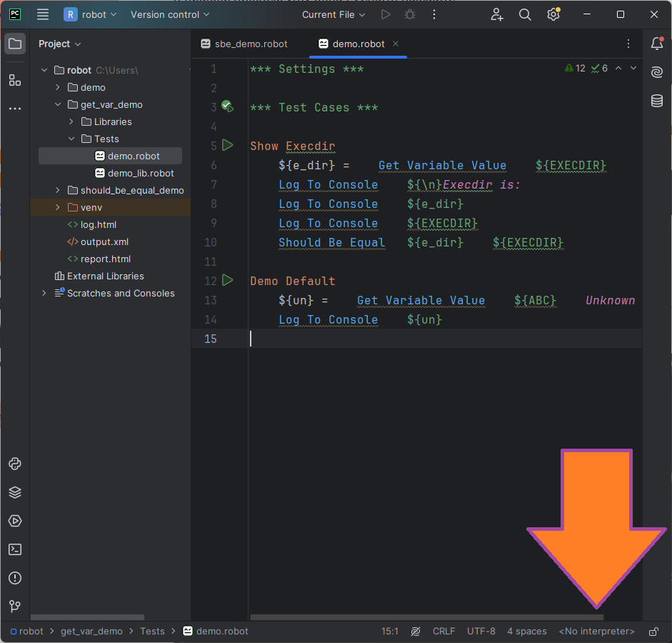Select External Libraries node
Viewport: 672px width, 643px height.
[x=99, y=276]
